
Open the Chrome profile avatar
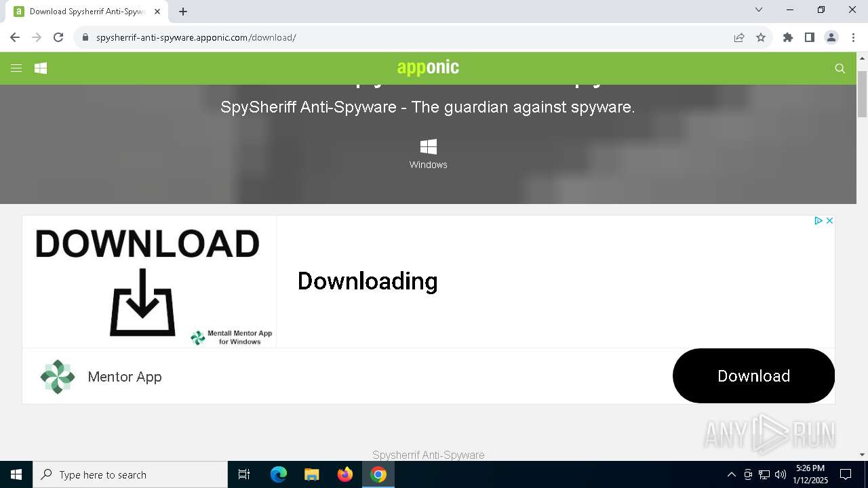[x=831, y=37]
